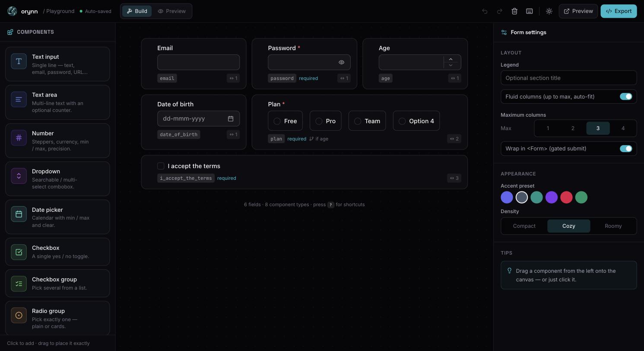Add a Radio group component

[57, 318]
